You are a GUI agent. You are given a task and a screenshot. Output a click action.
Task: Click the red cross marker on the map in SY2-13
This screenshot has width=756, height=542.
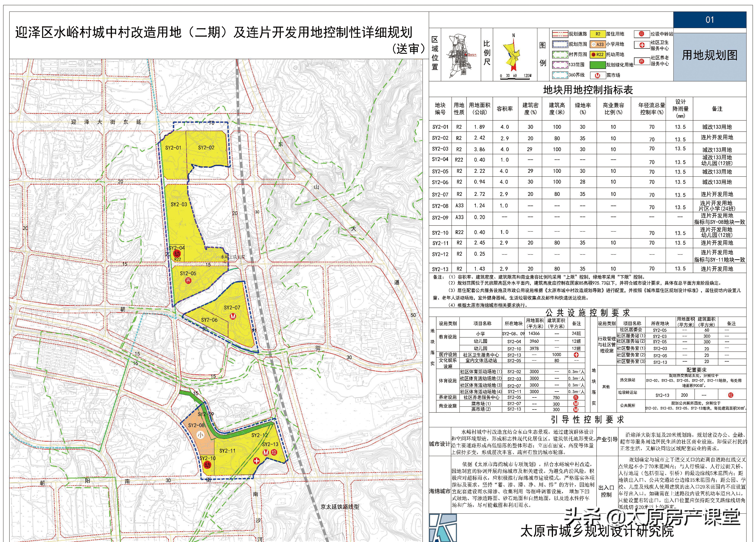(256, 461)
